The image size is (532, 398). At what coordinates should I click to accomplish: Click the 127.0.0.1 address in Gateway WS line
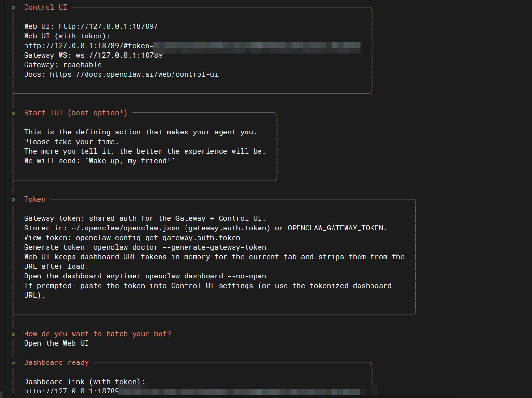pos(117,55)
